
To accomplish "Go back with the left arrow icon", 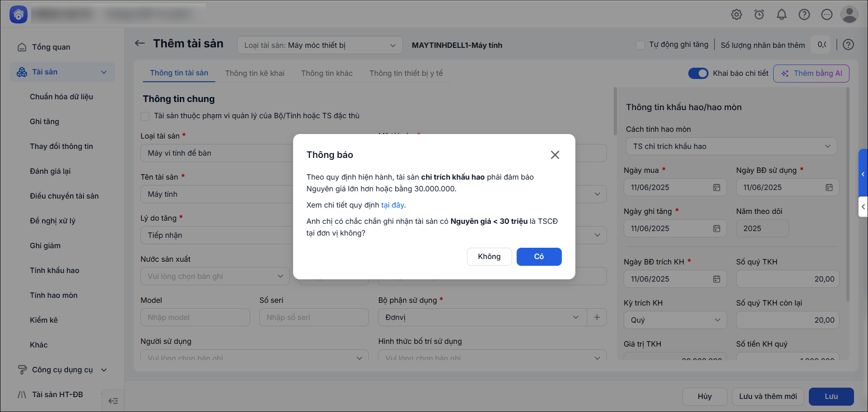I will pyautogui.click(x=140, y=43).
